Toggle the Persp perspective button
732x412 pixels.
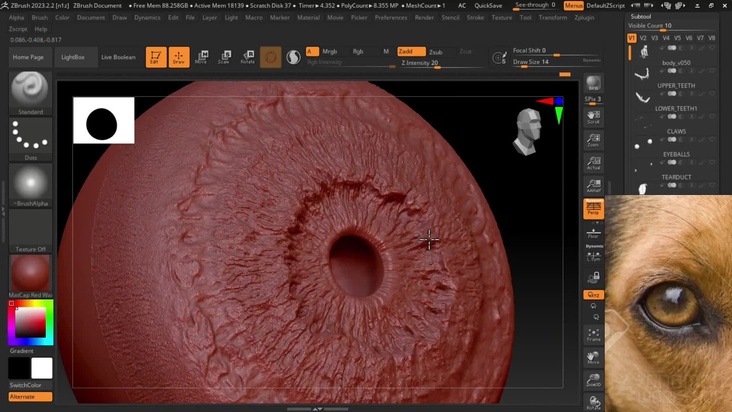coord(593,208)
